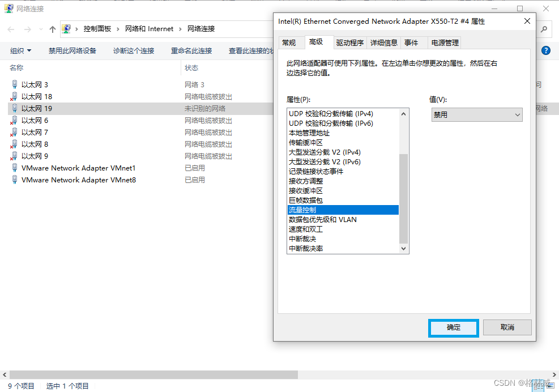
Task: Click the 取消 button
Action: pyautogui.click(x=507, y=327)
